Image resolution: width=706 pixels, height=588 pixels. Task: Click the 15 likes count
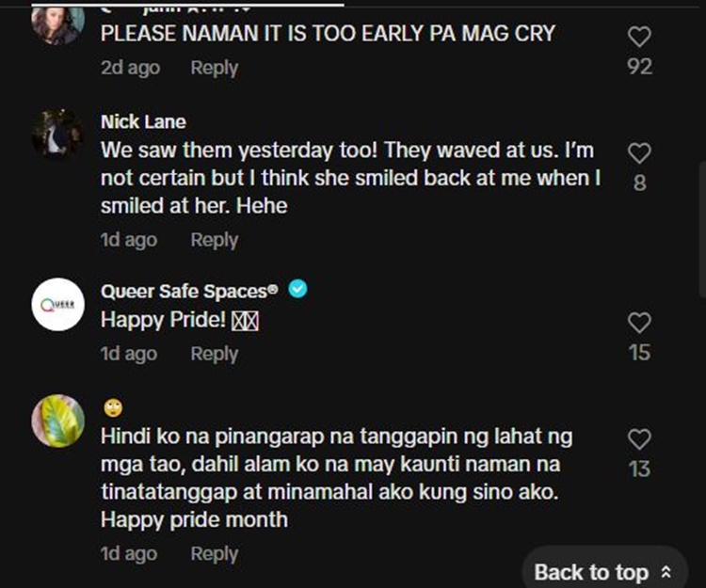tap(639, 353)
